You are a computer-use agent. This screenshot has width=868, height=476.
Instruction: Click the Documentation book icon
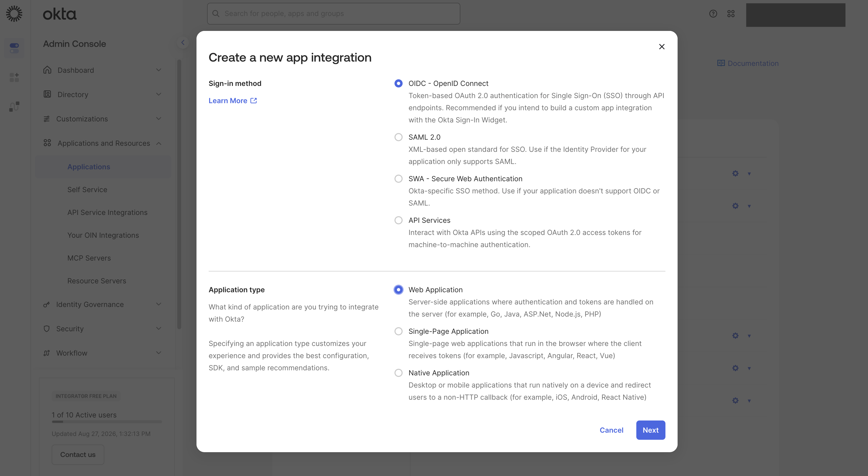pyautogui.click(x=721, y=63)
